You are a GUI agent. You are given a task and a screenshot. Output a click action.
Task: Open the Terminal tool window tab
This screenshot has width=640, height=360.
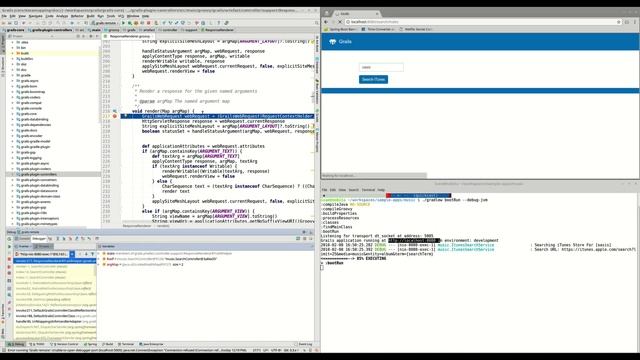click(126, 344)
